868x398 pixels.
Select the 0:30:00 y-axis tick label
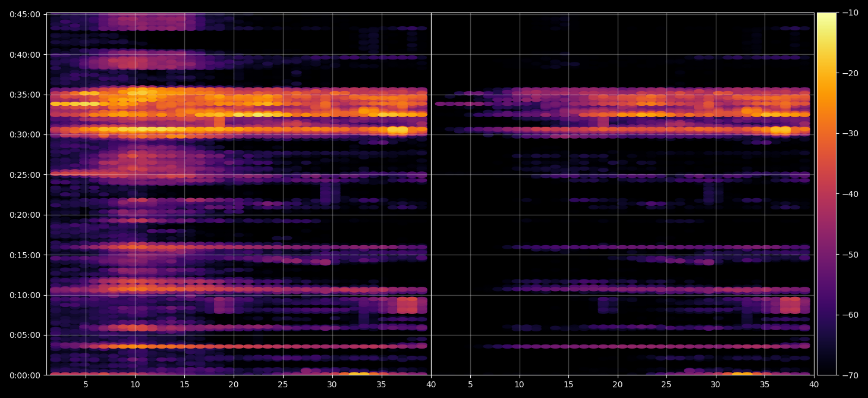25,134
